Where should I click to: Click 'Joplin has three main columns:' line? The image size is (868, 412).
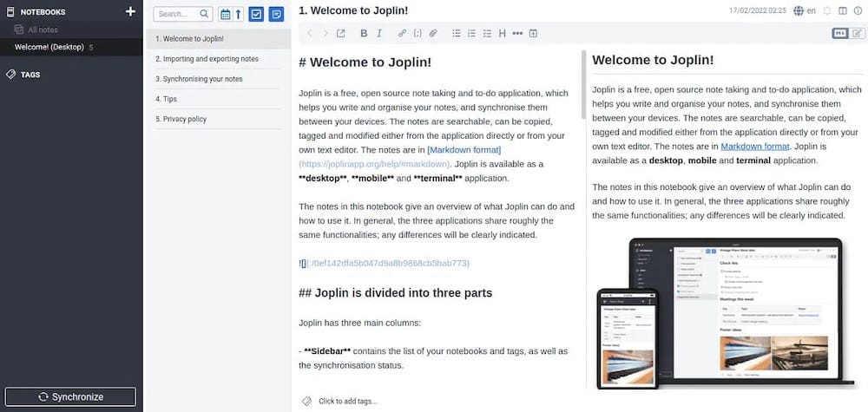pos(360,323)
